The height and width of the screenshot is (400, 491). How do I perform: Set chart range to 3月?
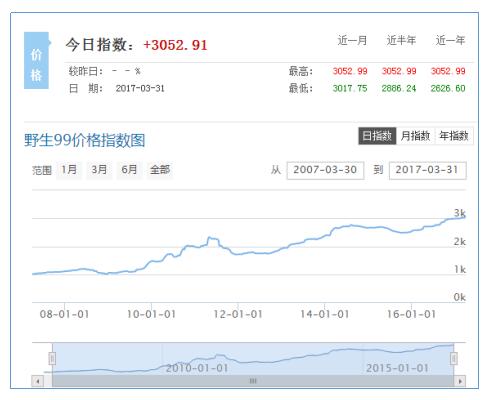pos(99,170)
